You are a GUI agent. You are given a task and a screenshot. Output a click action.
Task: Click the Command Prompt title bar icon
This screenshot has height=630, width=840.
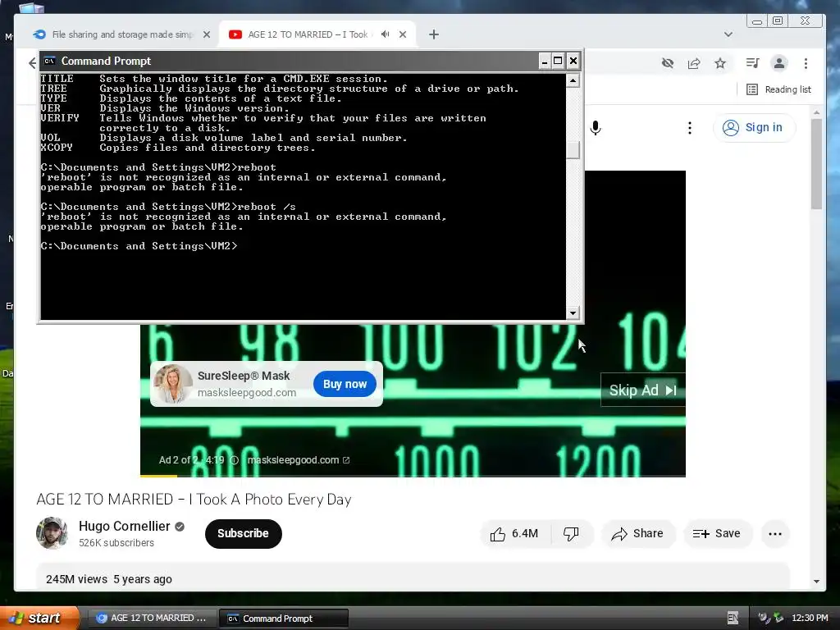click(x=49, y=61)
